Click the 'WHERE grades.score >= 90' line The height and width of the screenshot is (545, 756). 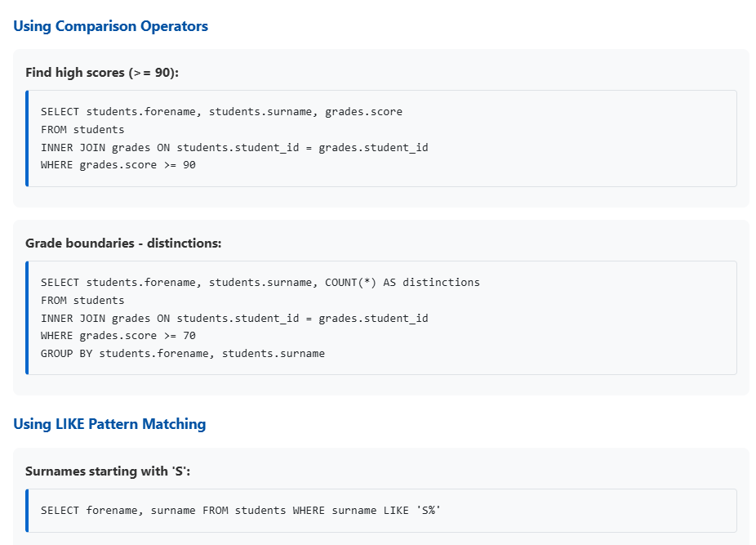point(118,166)
